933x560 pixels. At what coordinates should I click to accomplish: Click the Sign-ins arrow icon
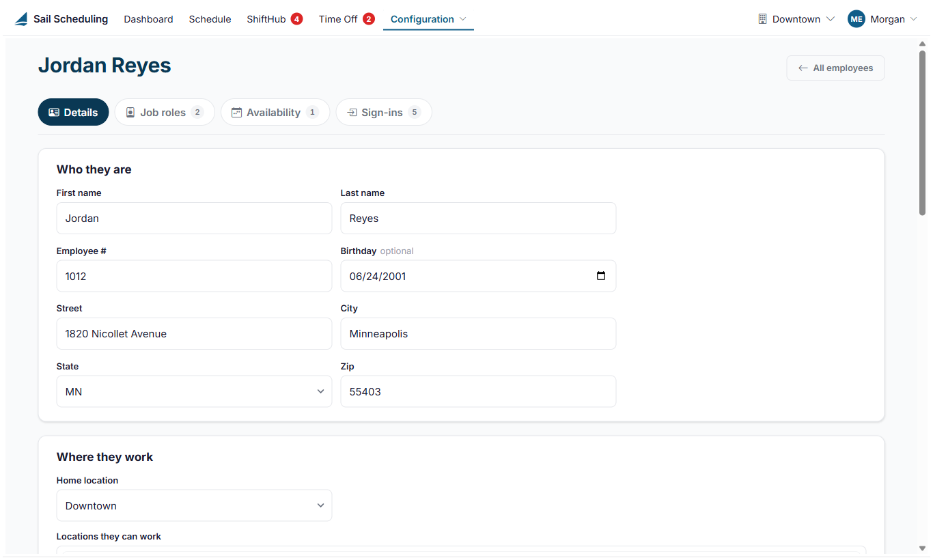coord(352,113)
